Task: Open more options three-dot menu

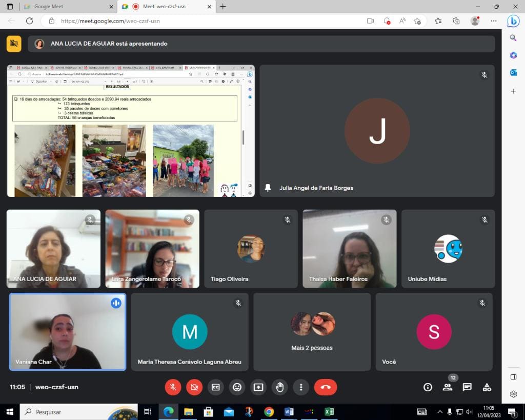Action: point(301,387)
